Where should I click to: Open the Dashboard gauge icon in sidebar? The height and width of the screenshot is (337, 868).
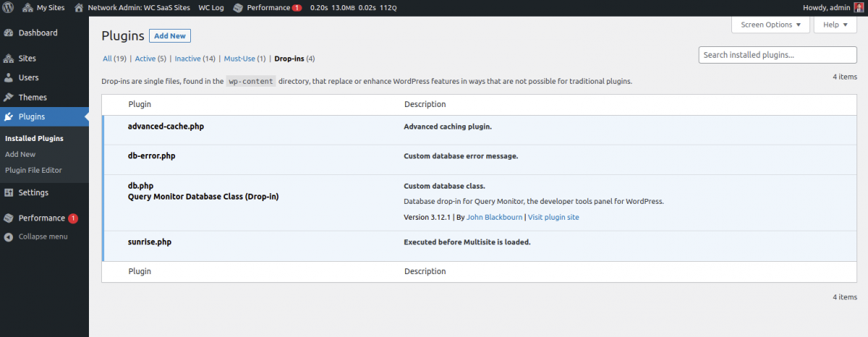9,33
